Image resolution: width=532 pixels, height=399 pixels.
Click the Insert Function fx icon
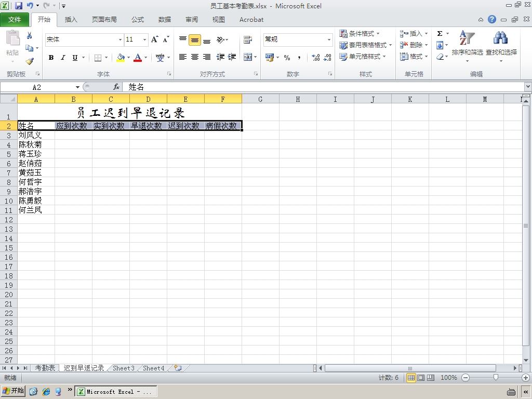click(116, 87)
